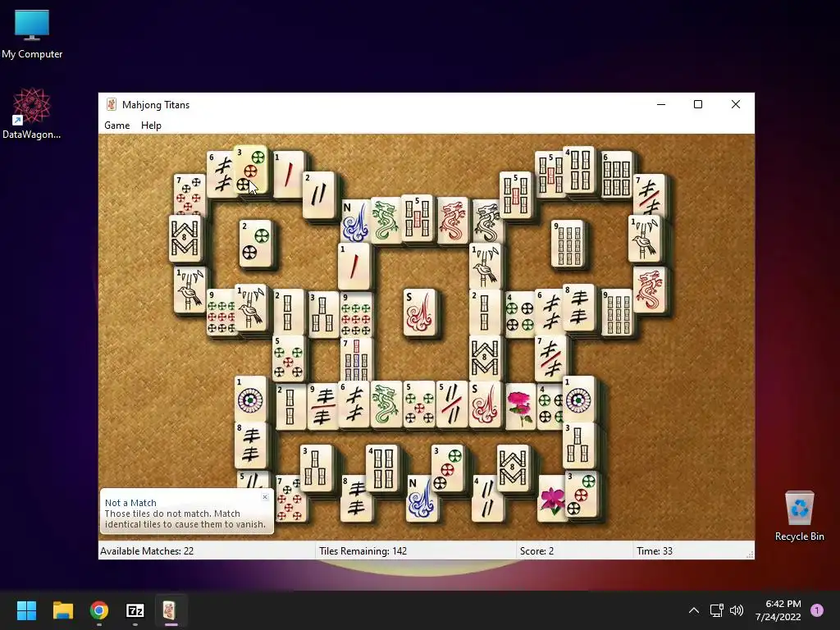Click the Time: 33 status entry
840x630 pixels.
[654, 550]
